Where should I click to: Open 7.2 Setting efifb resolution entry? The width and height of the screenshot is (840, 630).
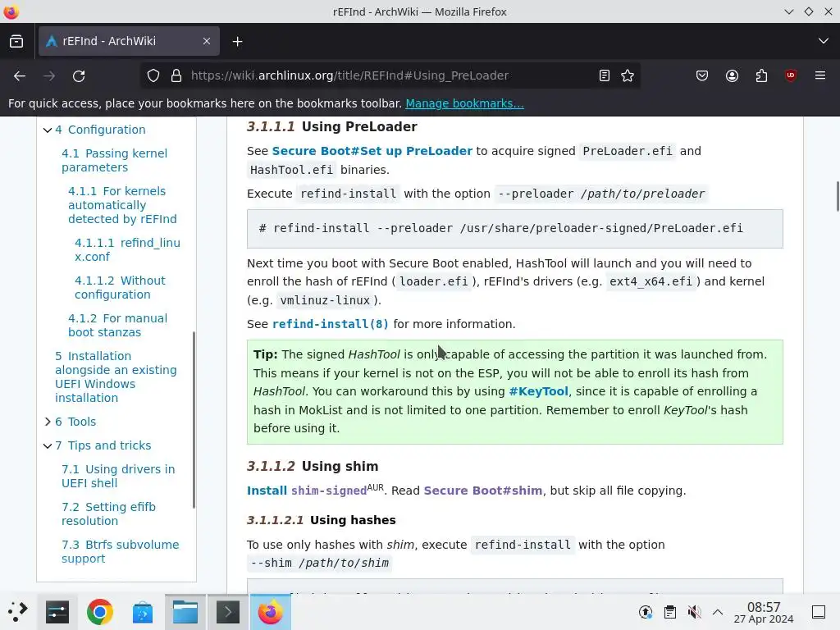pos(108,514)
